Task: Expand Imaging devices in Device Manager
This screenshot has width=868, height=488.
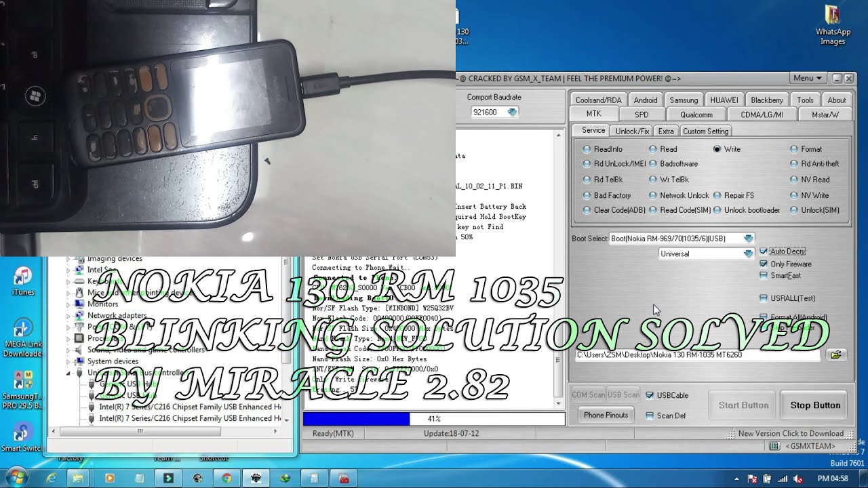Action: tap(68, 259)
